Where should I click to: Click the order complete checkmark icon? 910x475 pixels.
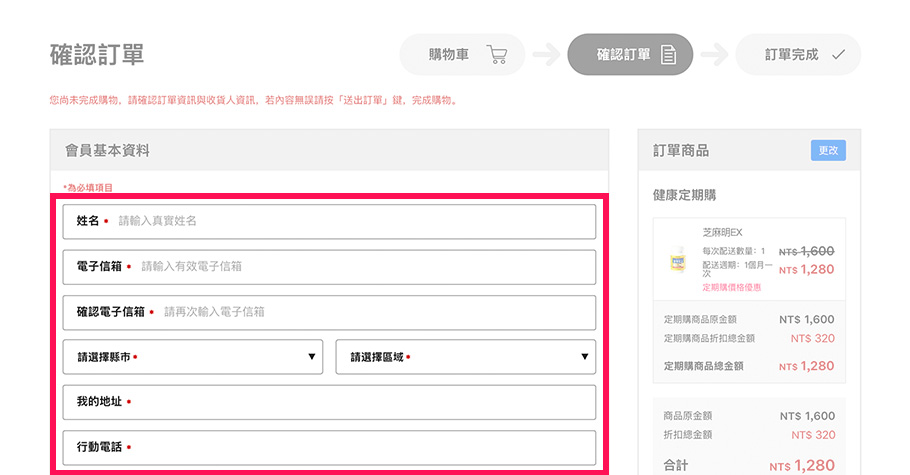click(x=838, y=55)
